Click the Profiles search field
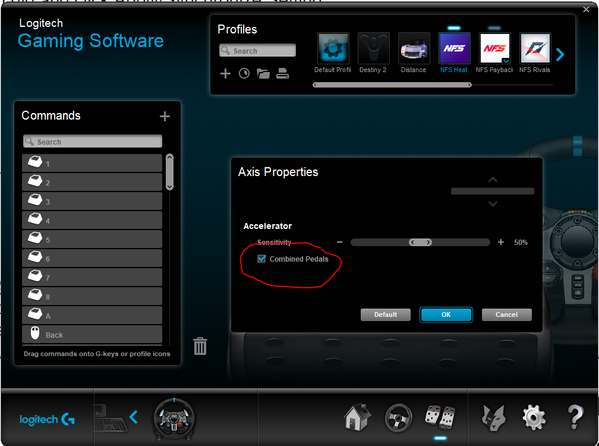 click(257, 50)
